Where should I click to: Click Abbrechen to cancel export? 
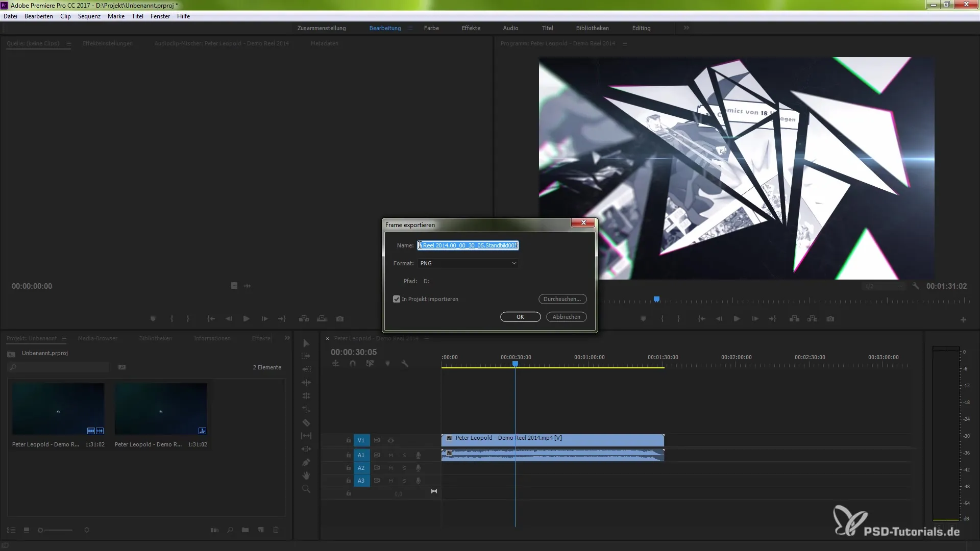[567, 317]
